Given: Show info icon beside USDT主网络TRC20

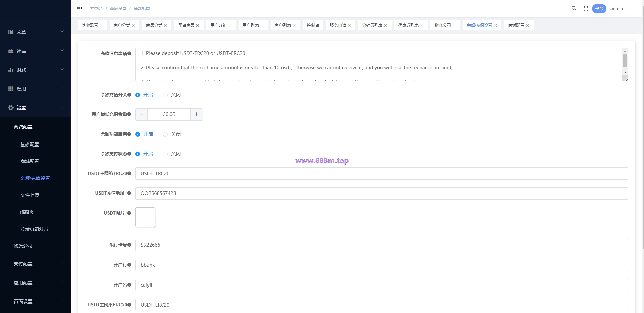Looking at the screenshot, I should 129,173.
